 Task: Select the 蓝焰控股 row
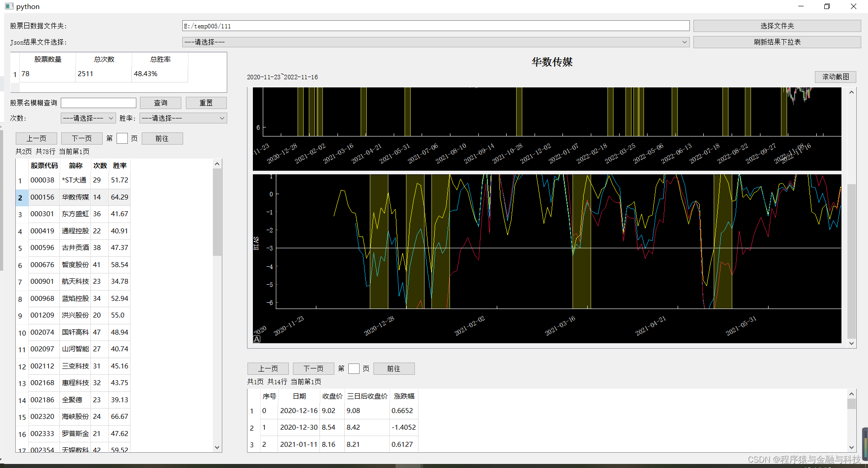point(73,299)
